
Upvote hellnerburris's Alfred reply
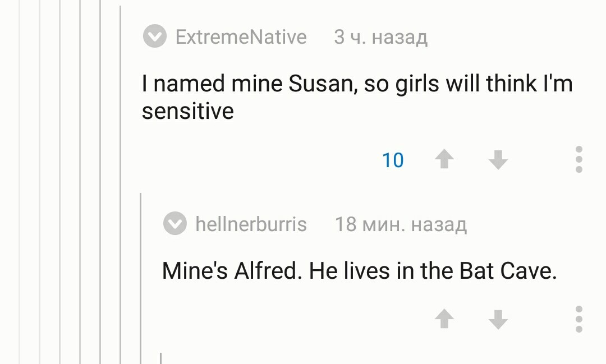click(x=444, y=320)
